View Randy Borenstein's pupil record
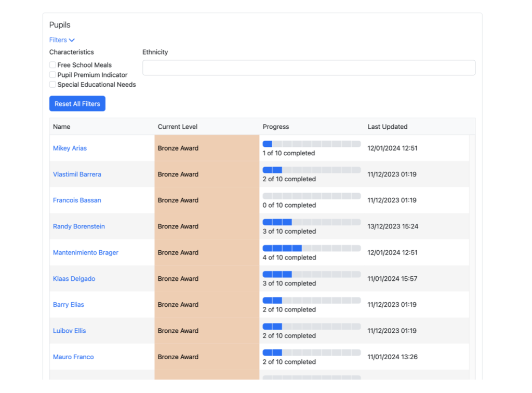Viewport: 532px width, 393px height. pyautogui.click(x=79, y=227)
